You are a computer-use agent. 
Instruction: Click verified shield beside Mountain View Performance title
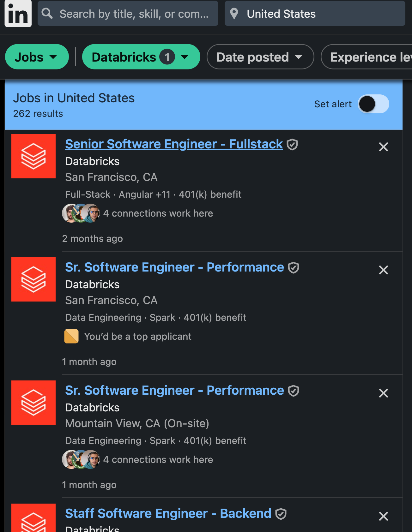[x=294, y=391]
